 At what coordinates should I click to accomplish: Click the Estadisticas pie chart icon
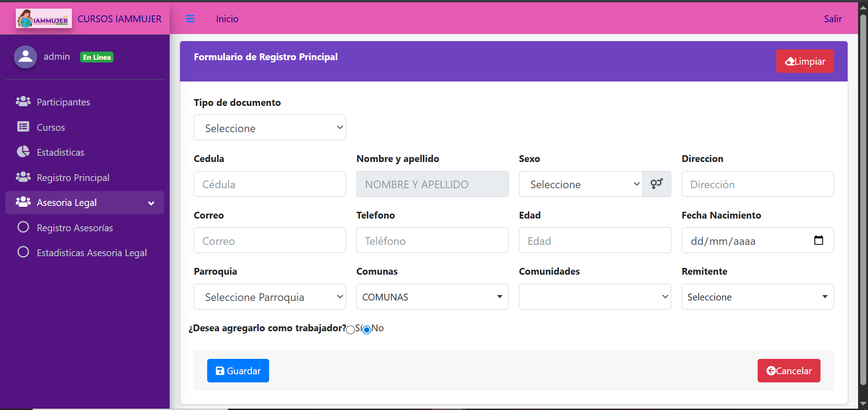click(23, 152)
